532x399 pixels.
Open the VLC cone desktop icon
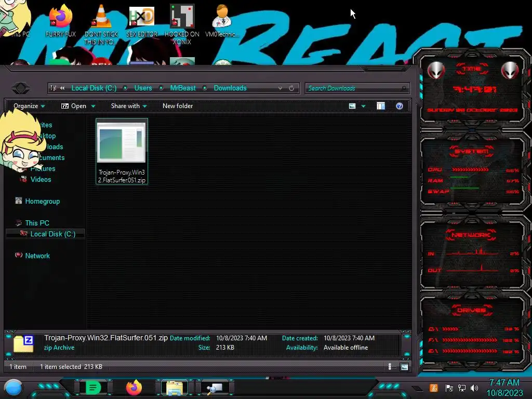tap(101, 24)
